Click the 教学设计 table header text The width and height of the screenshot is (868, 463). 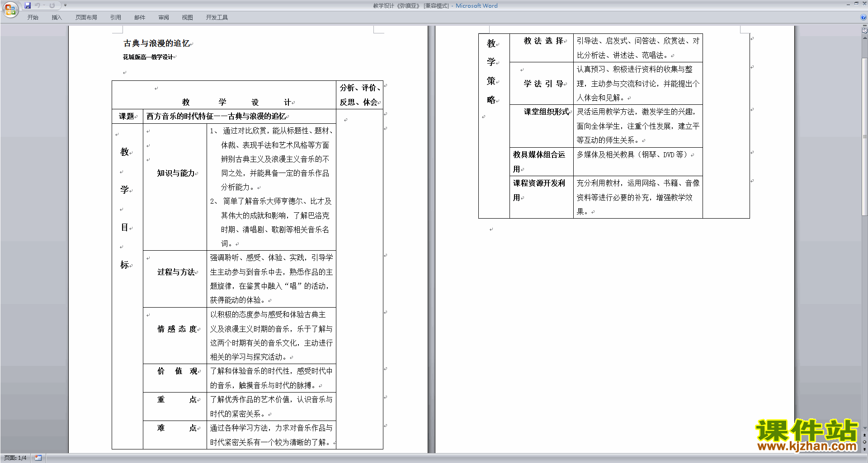pyautogui.click(x=237, y=102)
